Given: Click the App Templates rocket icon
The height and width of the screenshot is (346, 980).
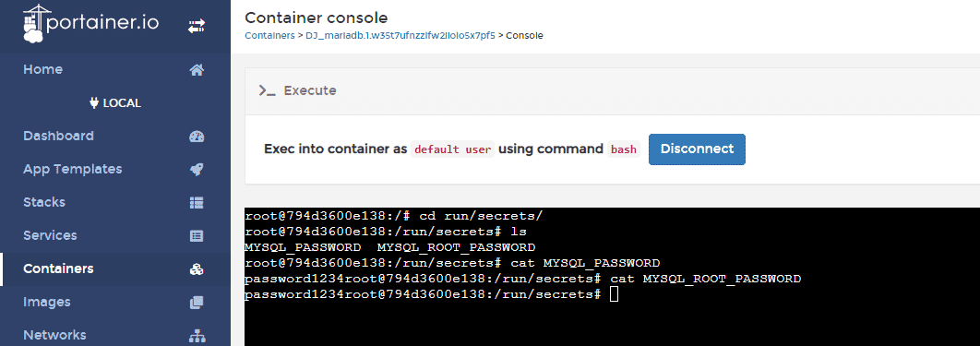Looking at the screenshot, I should click(x=197, y=170).
